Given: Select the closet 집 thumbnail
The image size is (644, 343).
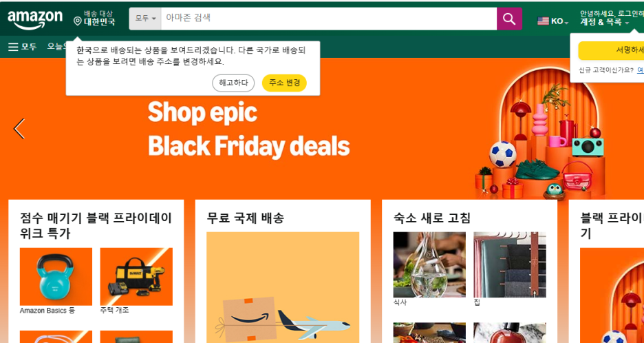Looking at the screenshot, I should (510, 264).
